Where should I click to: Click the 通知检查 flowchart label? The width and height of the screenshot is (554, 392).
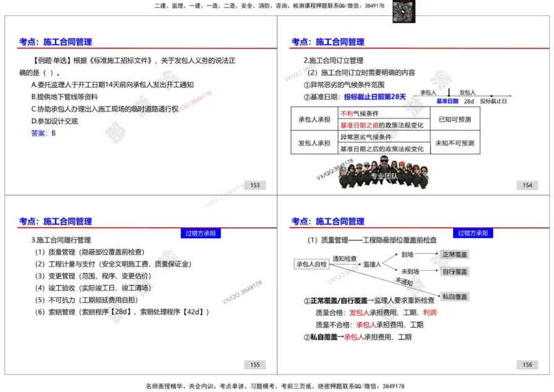pos(344,258)
